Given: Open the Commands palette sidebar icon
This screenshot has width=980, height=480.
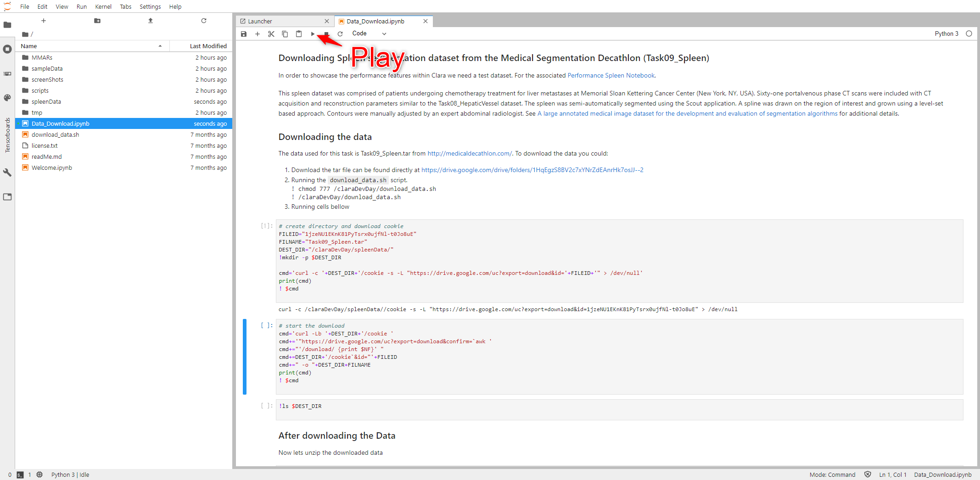Looking at the screenshot, I should click(7, 98).
